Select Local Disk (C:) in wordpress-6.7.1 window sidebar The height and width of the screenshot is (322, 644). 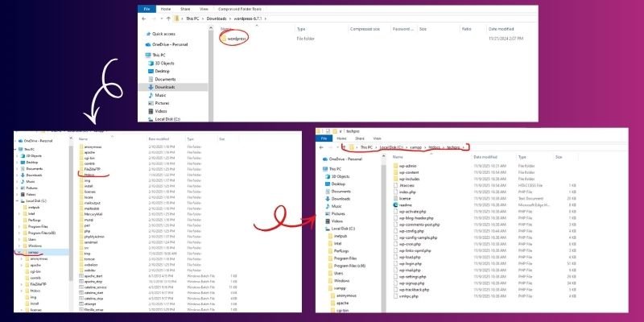[164, 119]
